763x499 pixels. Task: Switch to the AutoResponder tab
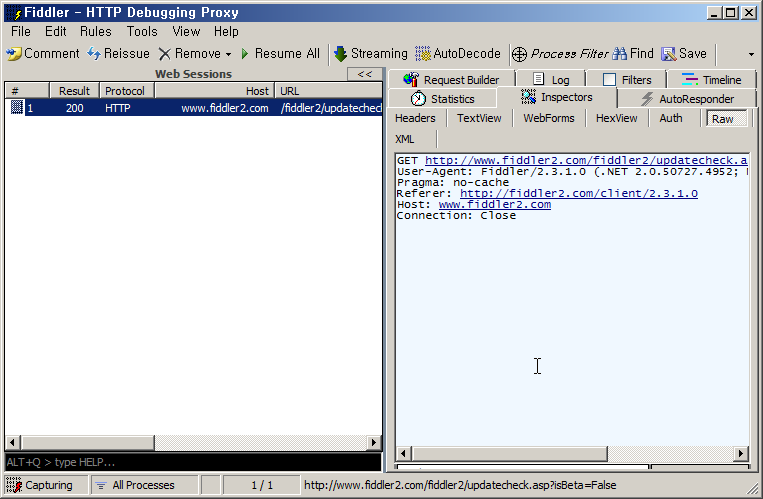click(x=687, y=99)
